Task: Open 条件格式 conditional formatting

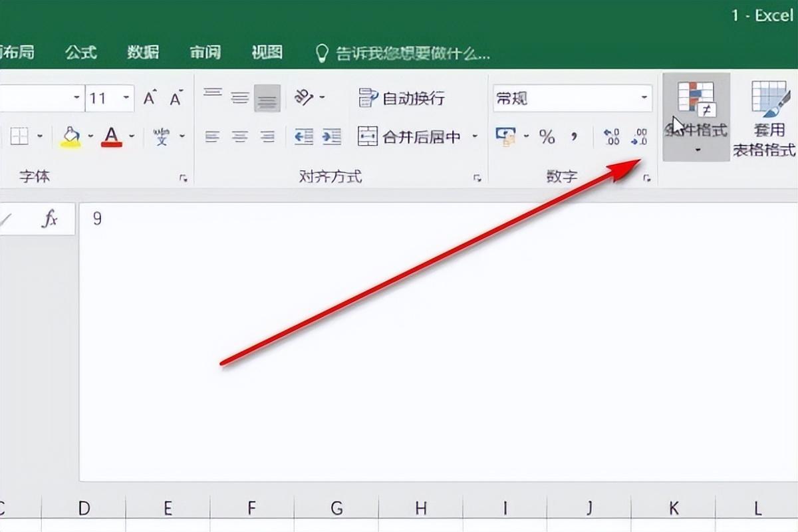Action: pos(696,116)
